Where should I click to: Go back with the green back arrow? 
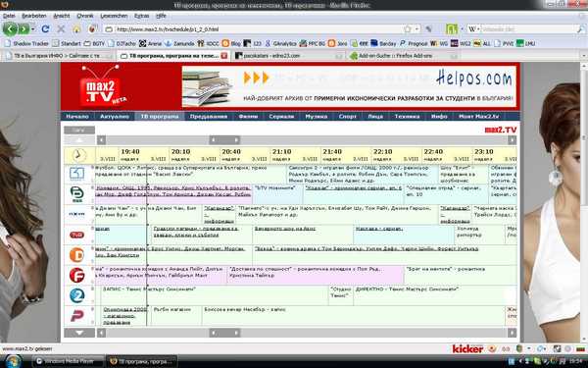click(10, 28)
